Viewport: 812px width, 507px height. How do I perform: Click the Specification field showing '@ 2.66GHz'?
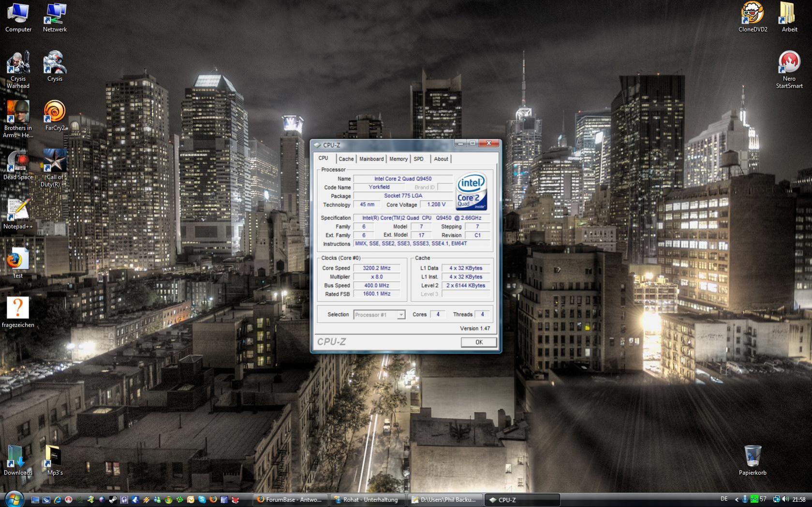[422, 218]
